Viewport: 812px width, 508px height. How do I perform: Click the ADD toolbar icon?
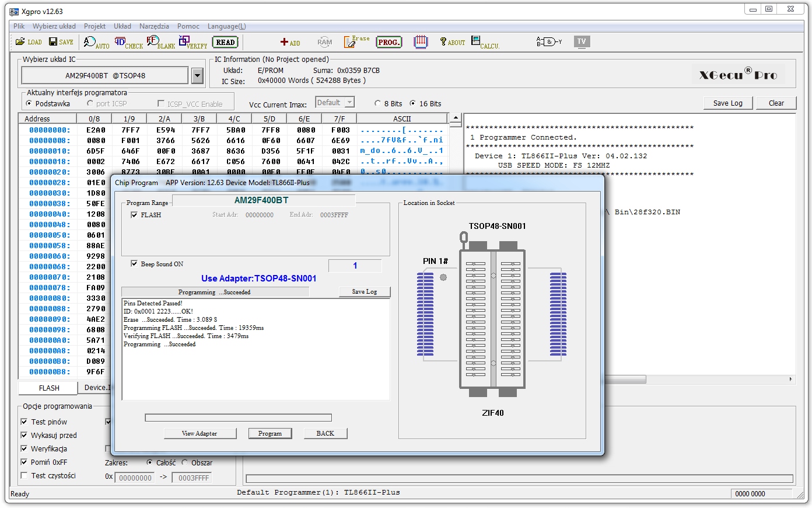click(x=290, y=42)
